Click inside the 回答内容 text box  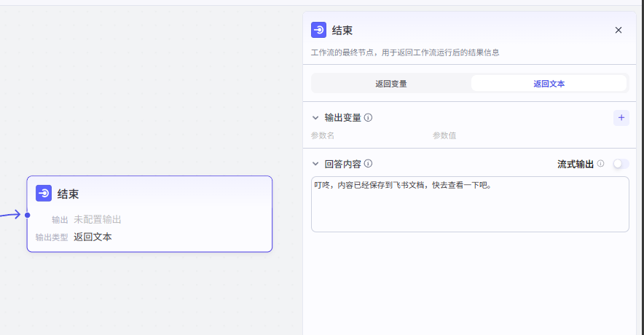[470, 204]
